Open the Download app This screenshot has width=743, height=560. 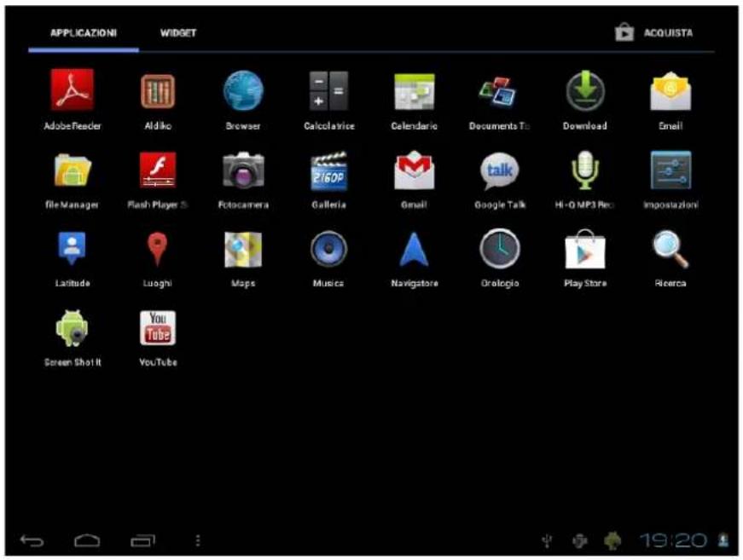pyautogui.click(x=584, y=90)
